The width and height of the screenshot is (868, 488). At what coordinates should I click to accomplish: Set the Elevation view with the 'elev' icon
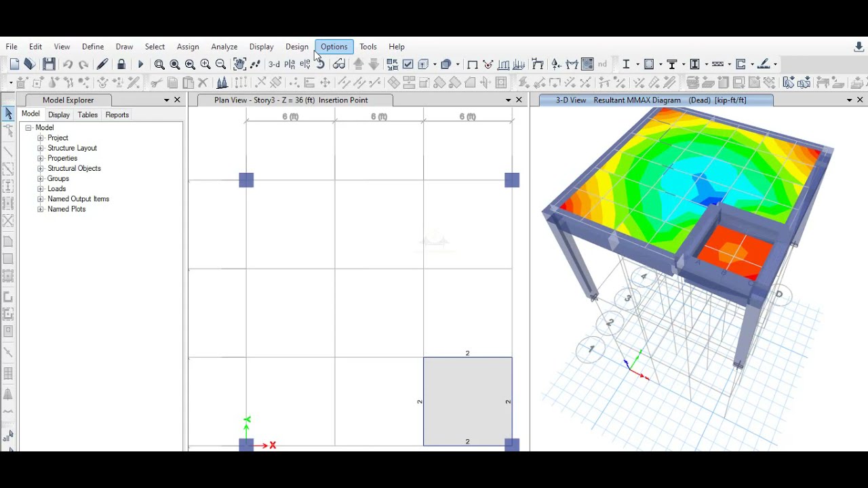tap(304, 64)
